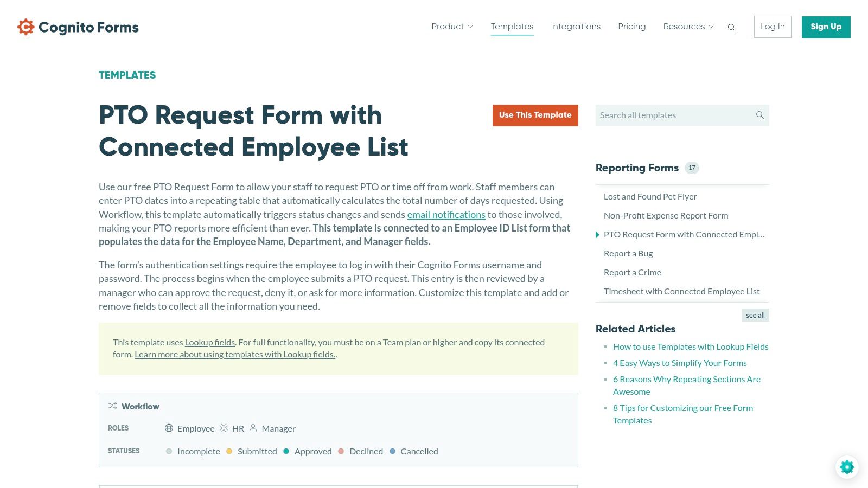This screenshot has width=868, height=488.
Task: Open the Templates nav tab
Action: coord(512,27)
